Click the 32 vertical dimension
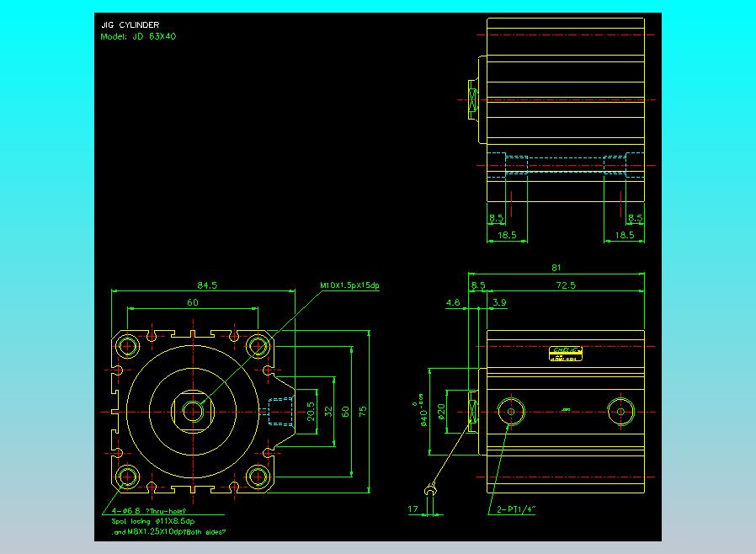 (x=328, y=411)
